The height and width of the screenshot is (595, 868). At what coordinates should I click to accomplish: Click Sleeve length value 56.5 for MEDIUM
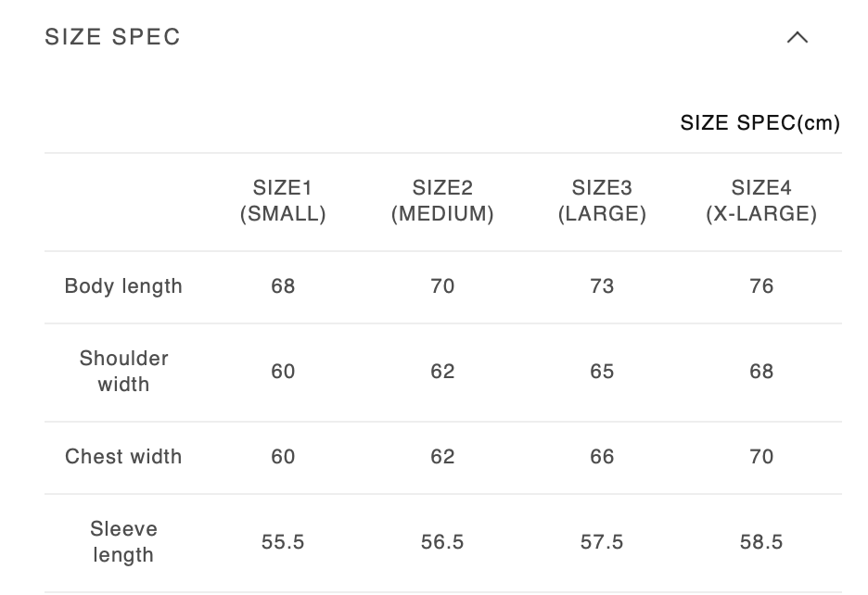pyautogui.click(x=442, y=542)
